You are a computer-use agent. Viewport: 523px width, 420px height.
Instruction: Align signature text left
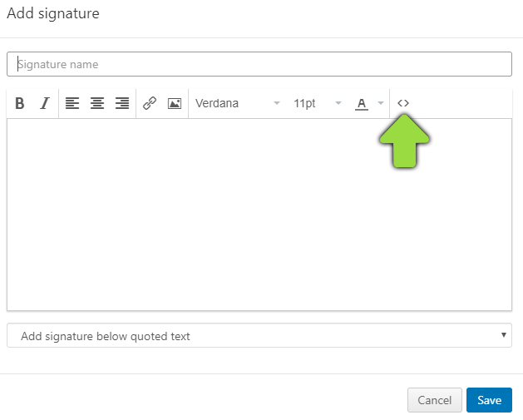point(72,104)
